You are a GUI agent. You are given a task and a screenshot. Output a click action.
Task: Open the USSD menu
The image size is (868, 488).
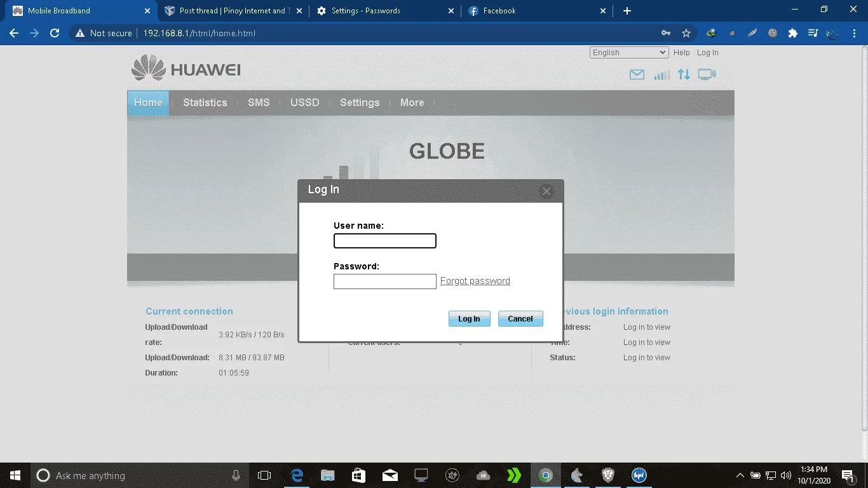[x=305, y=102]
